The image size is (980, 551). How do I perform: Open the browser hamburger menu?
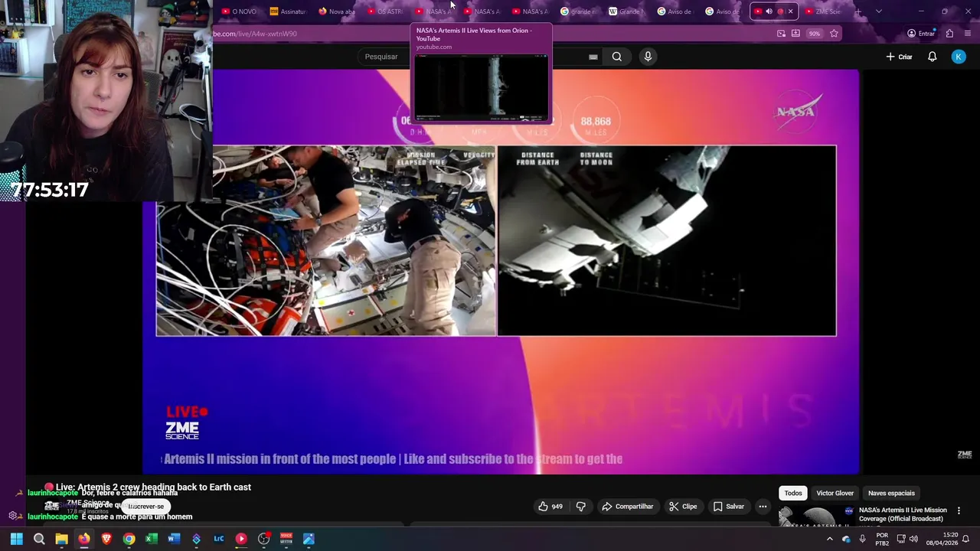click(x=968, y=34)
